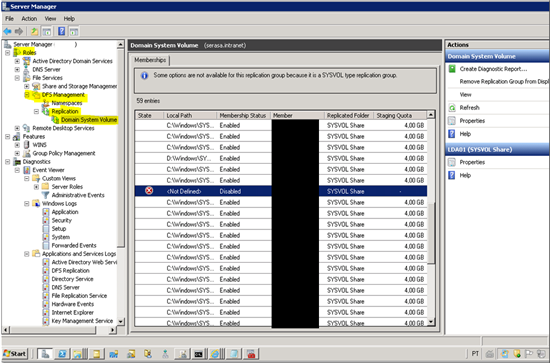The width and height of the screenshot is (550, 363).
Task: Open DFS Replication log in tree
Action: (x=71, y=270)
